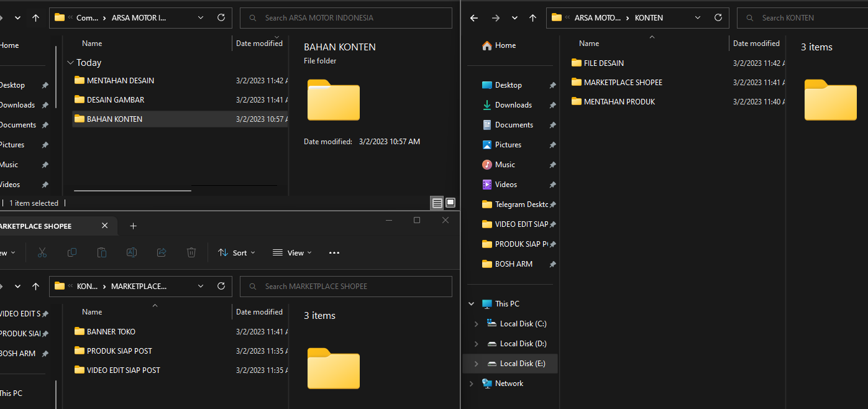868x409 pixels.
Task: Select DESAIN GAMBAR folder
Action: [x=116, y=99]
